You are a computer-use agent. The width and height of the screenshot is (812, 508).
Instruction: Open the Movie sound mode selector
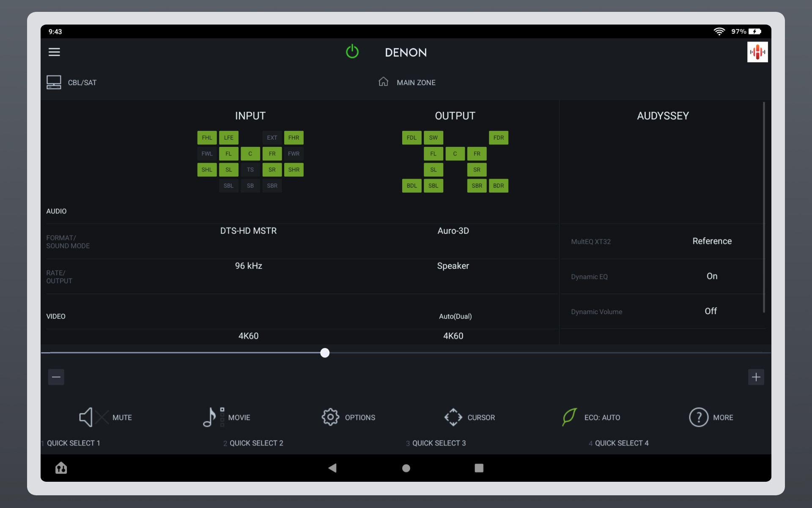pyautogui.click(x=227, y=417)
